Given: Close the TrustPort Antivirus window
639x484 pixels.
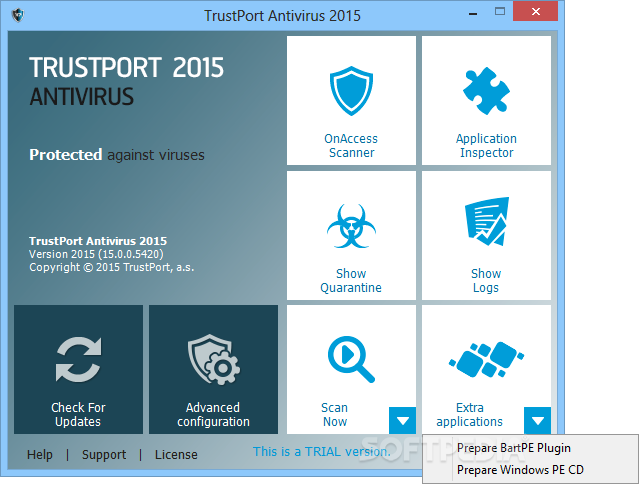Looking at the screenshot, I should point(535,11).
